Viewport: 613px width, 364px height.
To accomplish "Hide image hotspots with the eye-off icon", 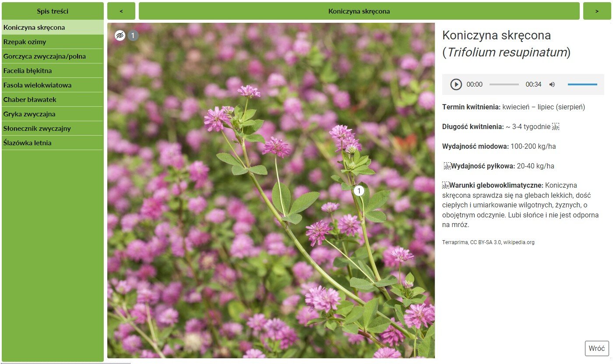I will (120, 35).
